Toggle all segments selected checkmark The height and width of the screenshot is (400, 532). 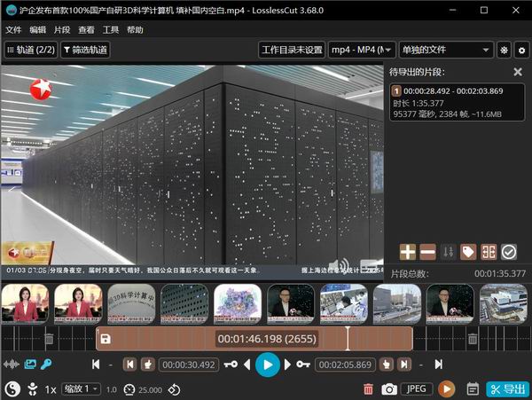[x=509, y=252]
